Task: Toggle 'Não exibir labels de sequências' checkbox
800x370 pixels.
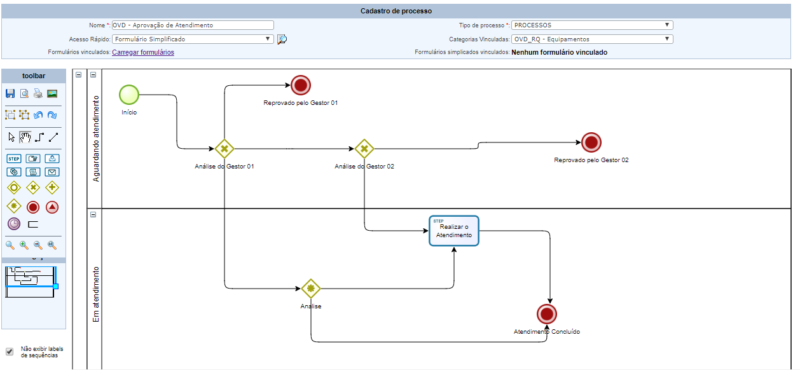Action: click(x=9, y=352)
